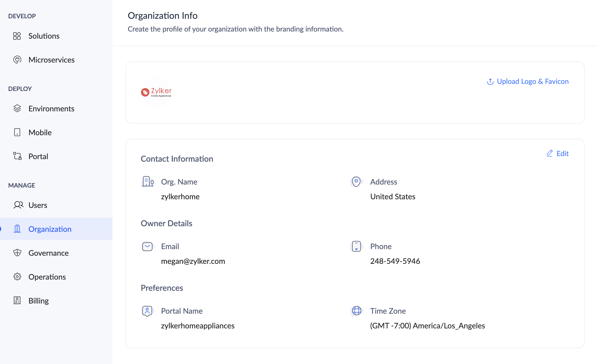Open Microservices from the sidebar icon
Viewport: 597px width, 364px height.
[x=17, y=60]
